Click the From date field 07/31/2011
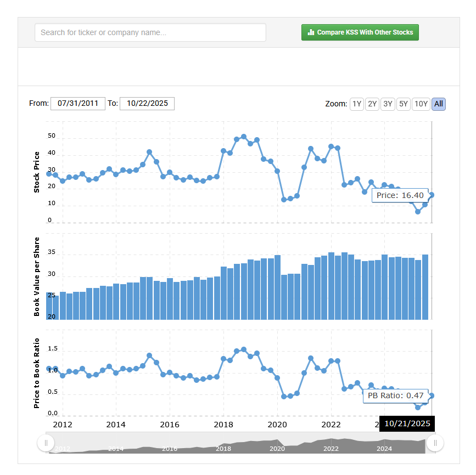Image resolution: width=476 pixels, height=475 pixels. click(x=78, y=104)
